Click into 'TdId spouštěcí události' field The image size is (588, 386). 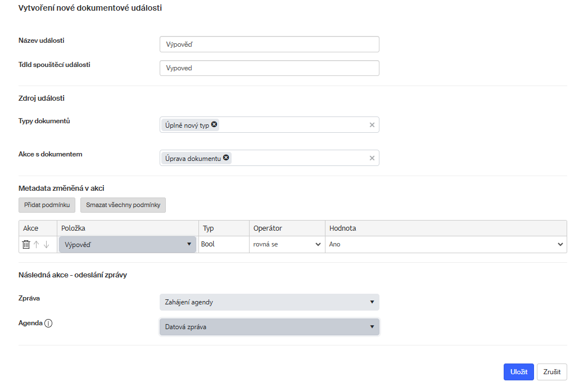point(269,68)
